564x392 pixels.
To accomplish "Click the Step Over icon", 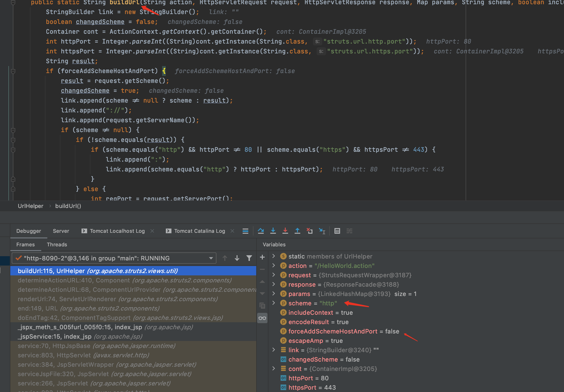I will pos(261,231).
